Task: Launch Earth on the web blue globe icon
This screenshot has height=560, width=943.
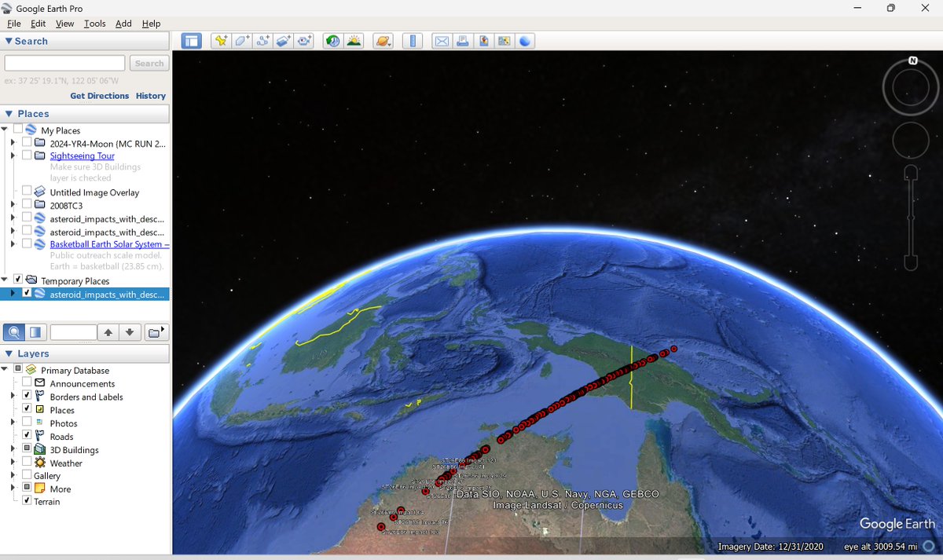Action: coord(525,41)
